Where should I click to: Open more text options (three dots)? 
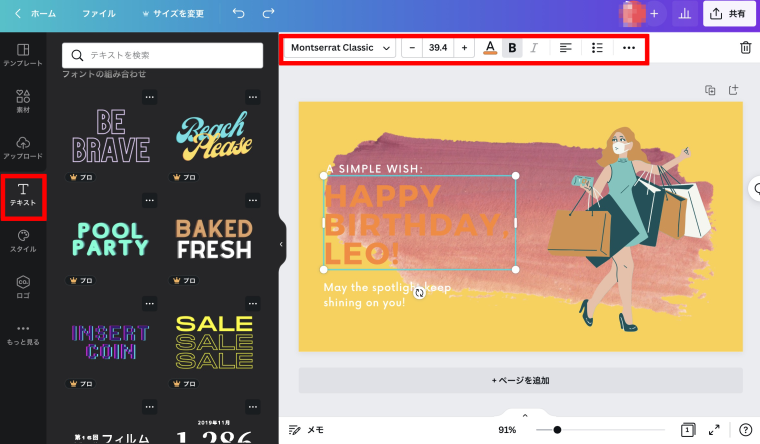pos(629,48)
